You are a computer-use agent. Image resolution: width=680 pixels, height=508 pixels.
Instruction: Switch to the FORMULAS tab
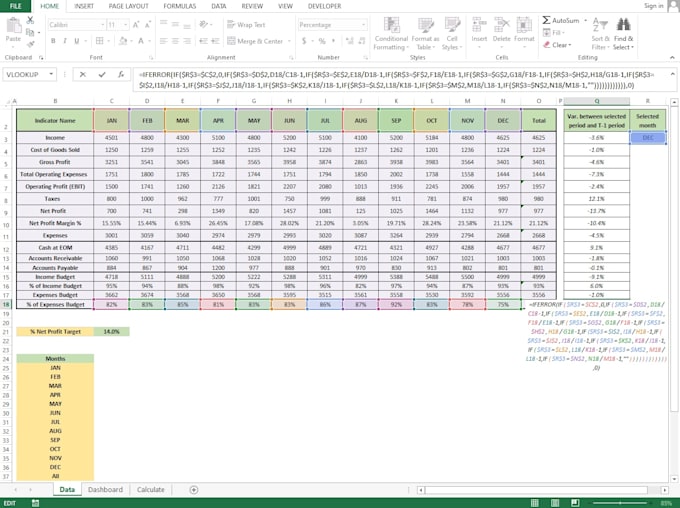coord(180,6)
